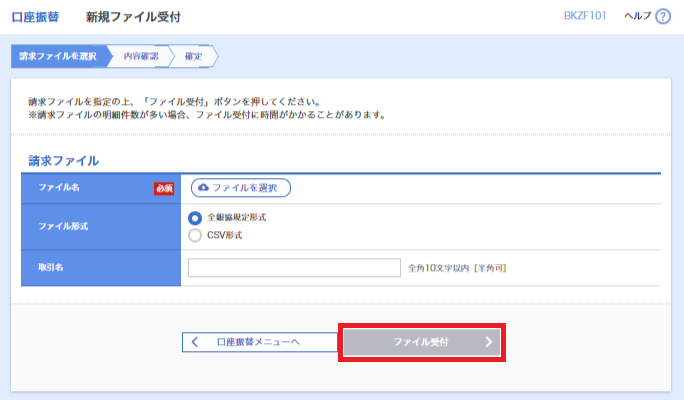Image resolution: width=684 pixels, height=400 pixels.
Task: Select the 確定 step tab
Action: (193, 56)
